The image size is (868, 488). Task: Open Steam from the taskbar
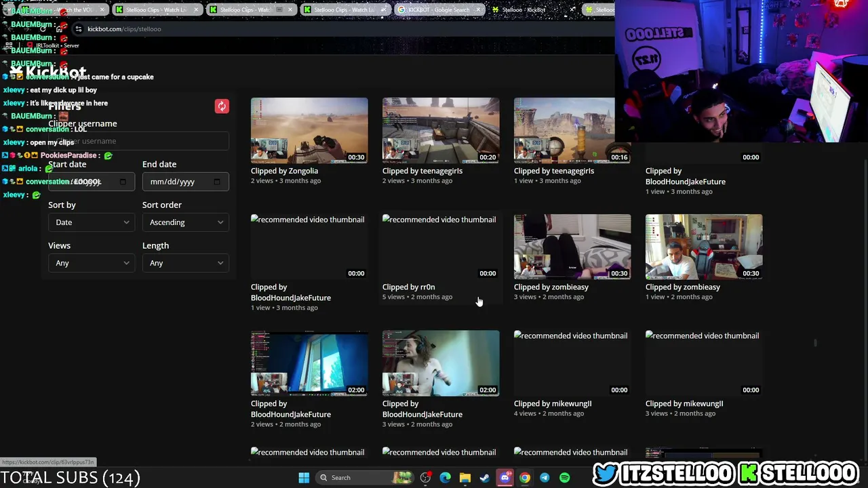(484, 478)
